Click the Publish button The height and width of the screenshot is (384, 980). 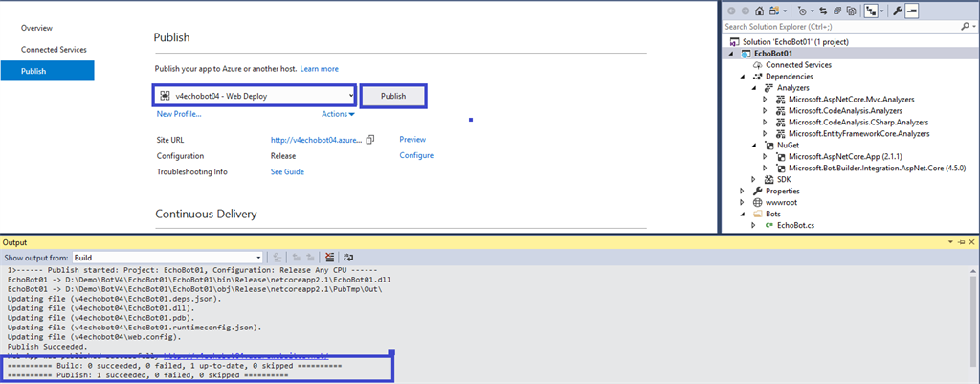click(x=393, y=96)
